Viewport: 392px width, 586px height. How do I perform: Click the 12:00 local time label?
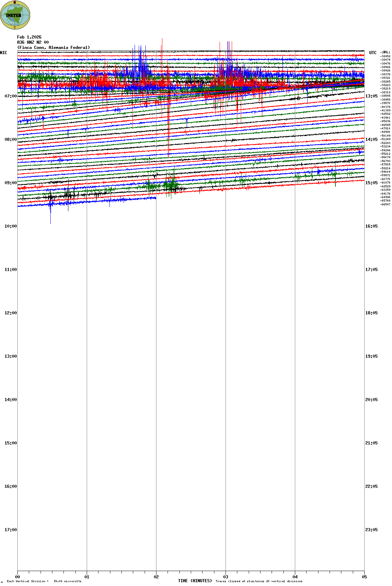pyautogui.click(x=10, y=313)
